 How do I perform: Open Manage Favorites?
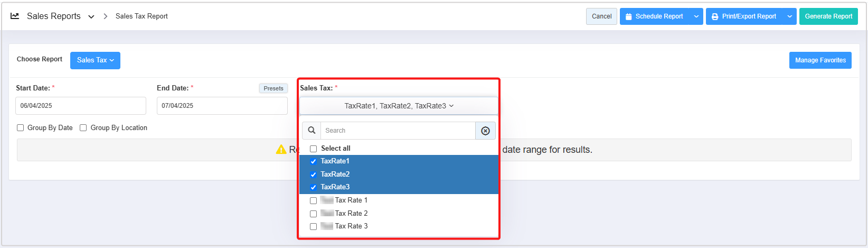820,60
